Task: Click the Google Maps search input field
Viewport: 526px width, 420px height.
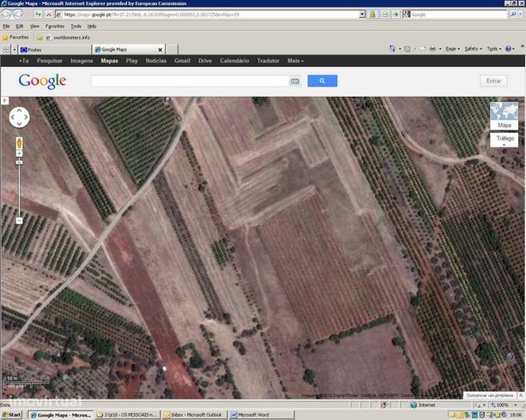Action: click(x=190, y=81)
